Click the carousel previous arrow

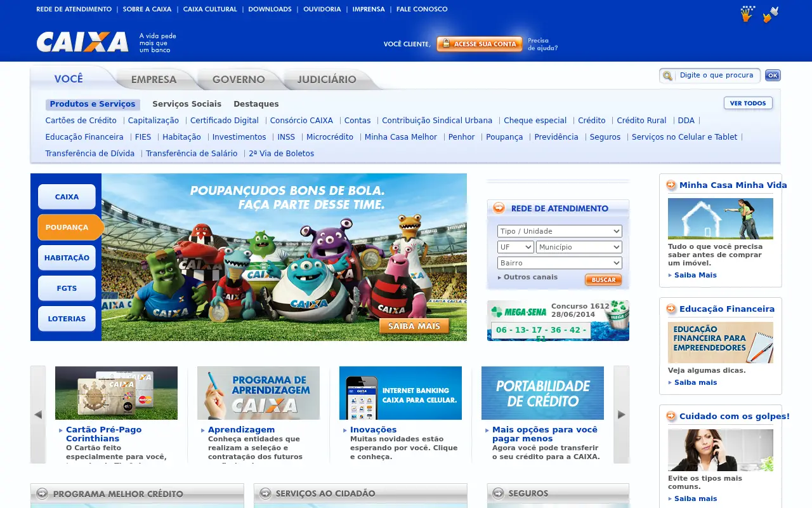(x=38, y=415)
